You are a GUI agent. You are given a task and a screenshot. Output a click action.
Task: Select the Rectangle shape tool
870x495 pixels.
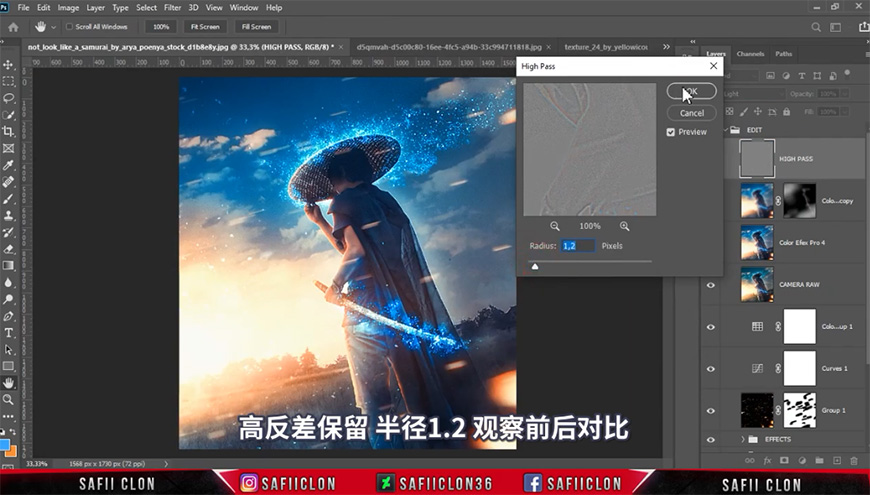pos(8,366)
